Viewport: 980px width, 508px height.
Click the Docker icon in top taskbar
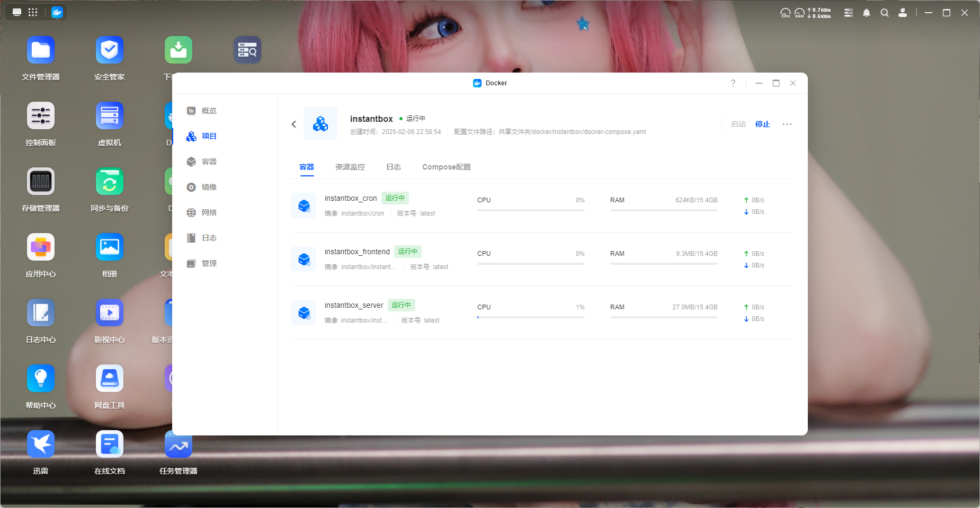coord(57,12)
